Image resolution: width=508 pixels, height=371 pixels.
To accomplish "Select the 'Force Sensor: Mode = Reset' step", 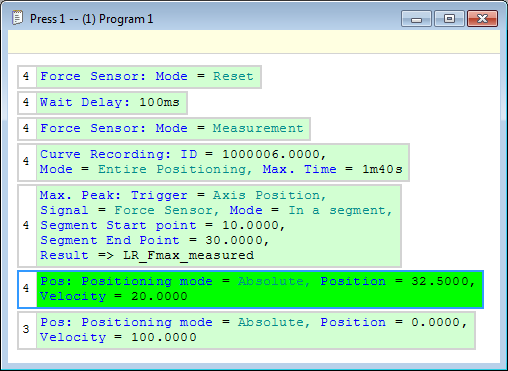I will [139, 77].
